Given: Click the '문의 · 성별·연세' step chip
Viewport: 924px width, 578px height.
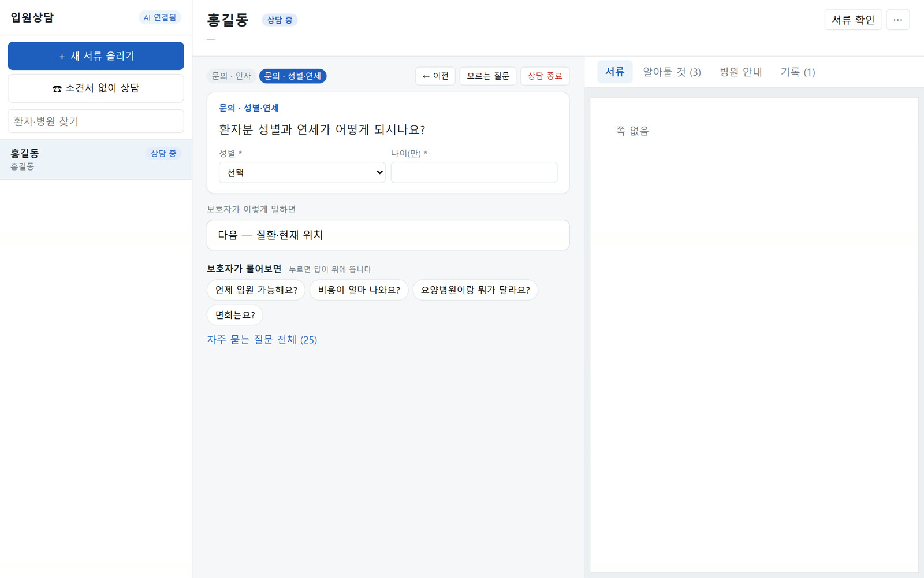Looking at the screenshot, I should (293, 76).
